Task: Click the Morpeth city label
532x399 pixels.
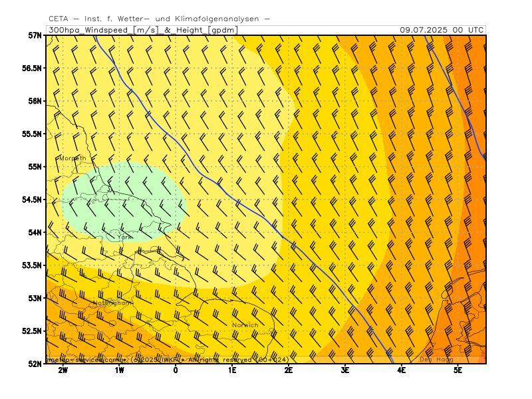Action: click(72, 158)
